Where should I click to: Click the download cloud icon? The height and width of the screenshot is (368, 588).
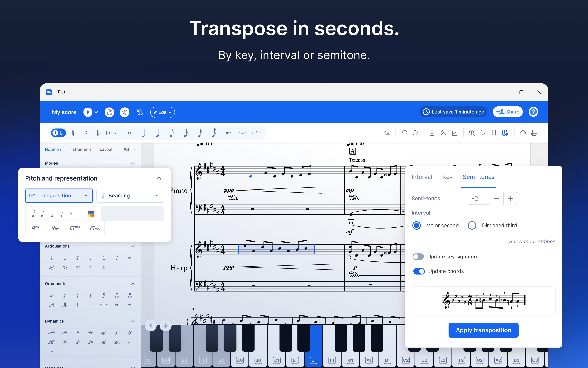(x=523, y=133)
